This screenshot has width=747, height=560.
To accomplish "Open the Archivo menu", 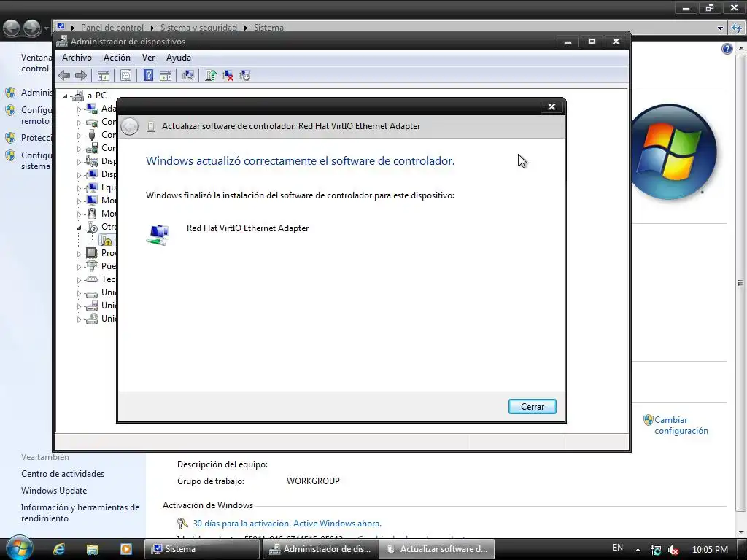I will coord(77,58).
